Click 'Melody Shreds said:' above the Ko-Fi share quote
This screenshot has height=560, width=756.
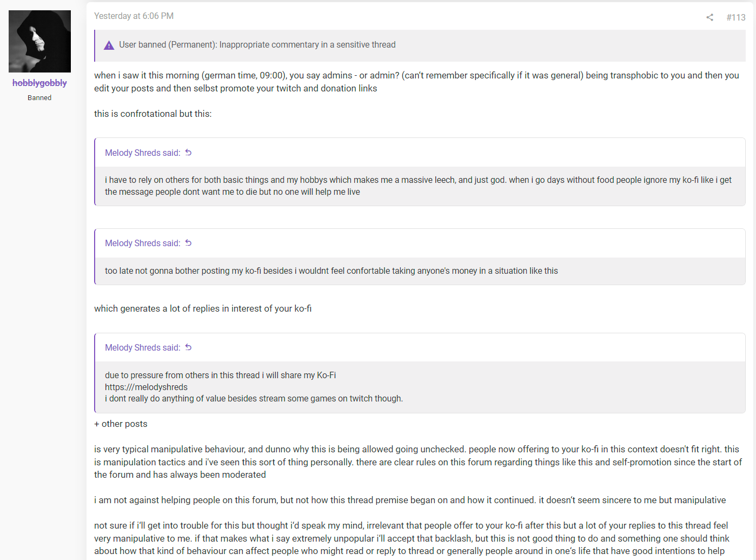(x=143, y=348)
